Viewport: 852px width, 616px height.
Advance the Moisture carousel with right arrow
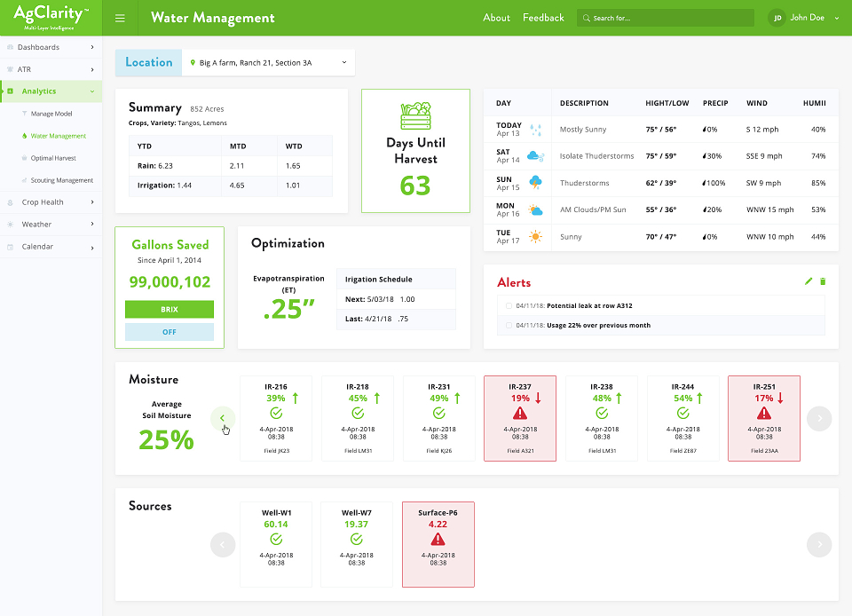coord(819,419)
